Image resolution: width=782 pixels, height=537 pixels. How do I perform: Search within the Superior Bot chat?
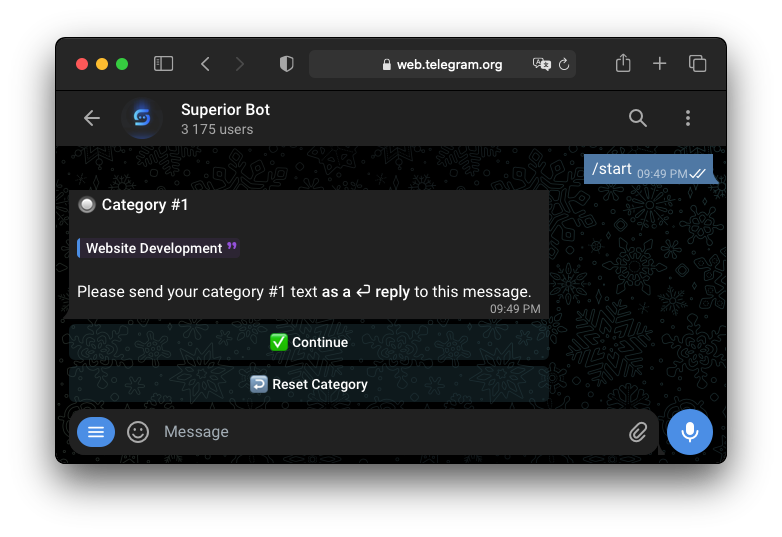point(638,118)
